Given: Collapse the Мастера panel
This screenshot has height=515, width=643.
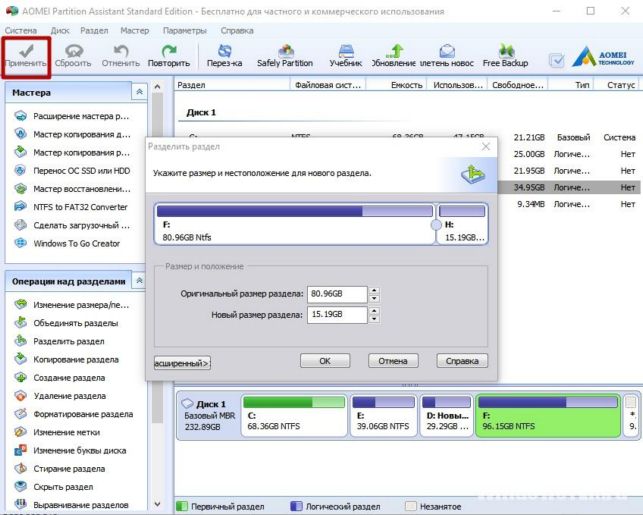Looking at the screenshot, I should tap(139, 92).
